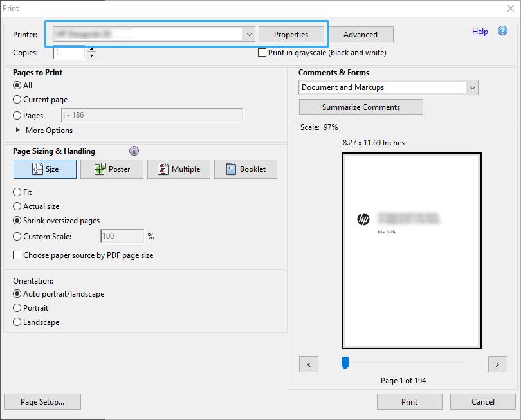Image resolution: width=521 pixels, height=420 pixels.
Task: Click the Scale: 97% text
Action: point(319,127)
